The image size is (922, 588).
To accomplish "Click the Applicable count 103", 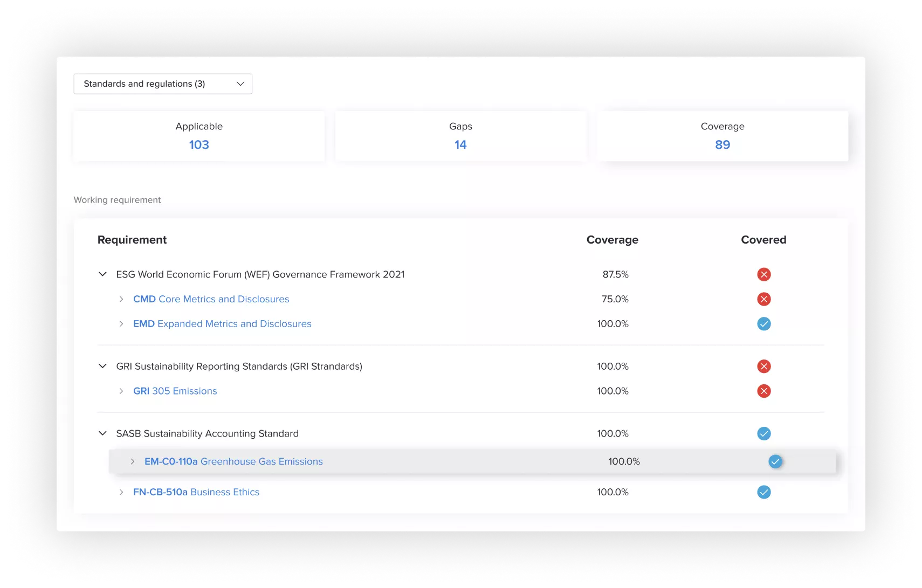I will tap(199, 144).
